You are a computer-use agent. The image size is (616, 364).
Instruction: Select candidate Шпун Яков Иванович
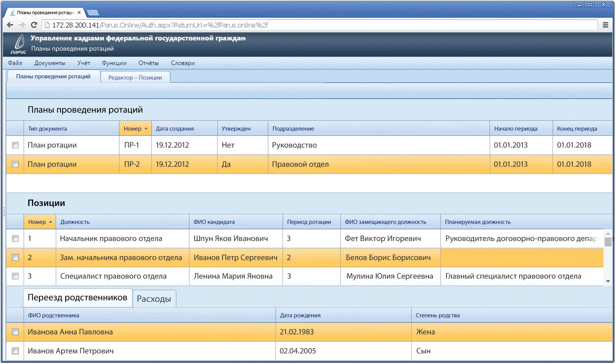click(x=236, y=238)
